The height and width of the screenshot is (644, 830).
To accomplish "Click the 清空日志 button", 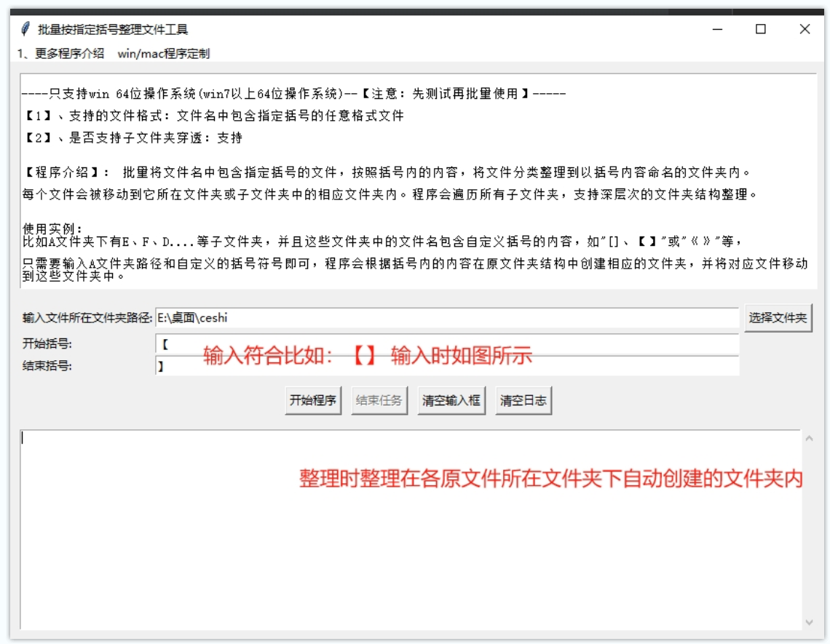I will tap(523, 400).
